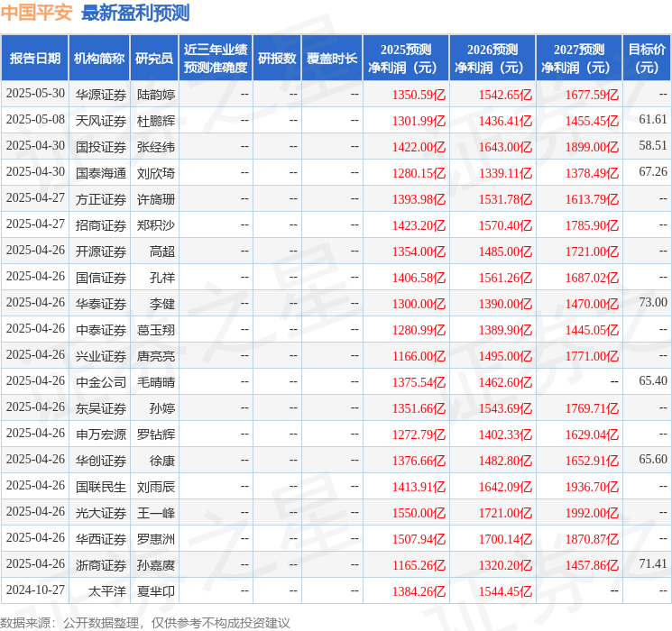Select researcher 陆韵婷
The height and width of the screenshot is (631, 672).
pos(156,95)
